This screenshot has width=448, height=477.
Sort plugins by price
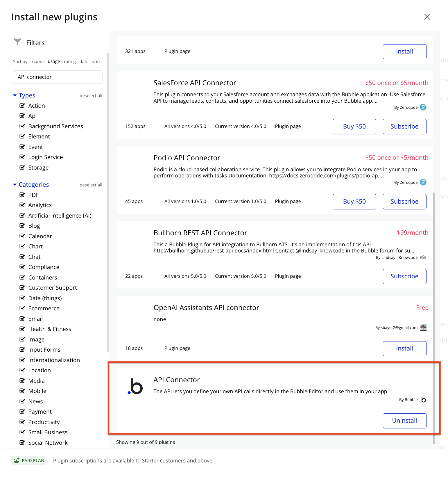point(96,62)
